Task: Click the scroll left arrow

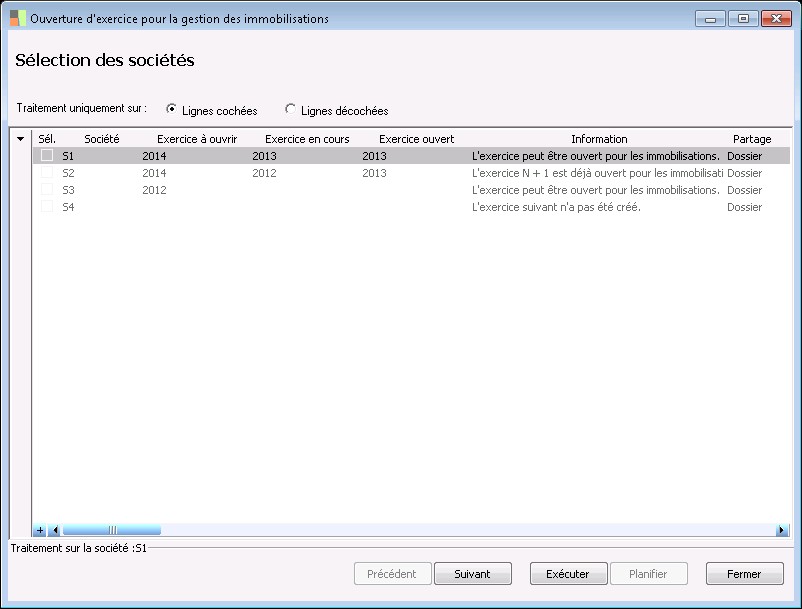Action: 55,530
